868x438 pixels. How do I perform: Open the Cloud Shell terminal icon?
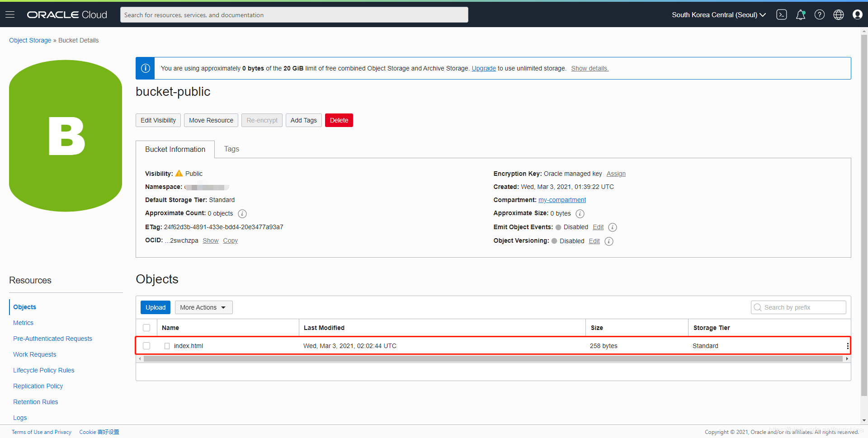[782, 14]
